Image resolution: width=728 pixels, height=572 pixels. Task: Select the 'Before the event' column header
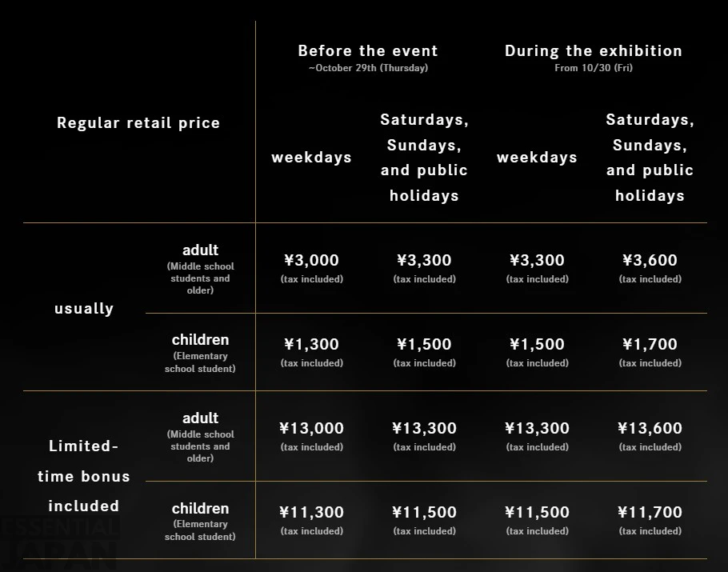click(368, 50)
